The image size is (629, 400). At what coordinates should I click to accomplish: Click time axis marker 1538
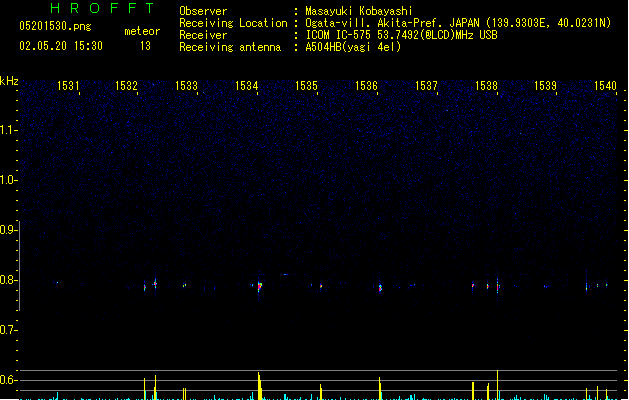(486, 86)
